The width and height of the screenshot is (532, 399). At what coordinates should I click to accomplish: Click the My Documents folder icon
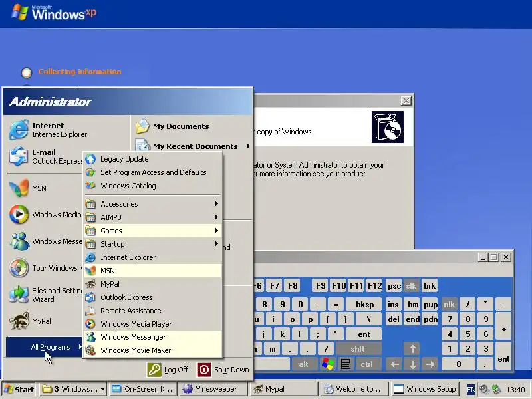point(142,126)
